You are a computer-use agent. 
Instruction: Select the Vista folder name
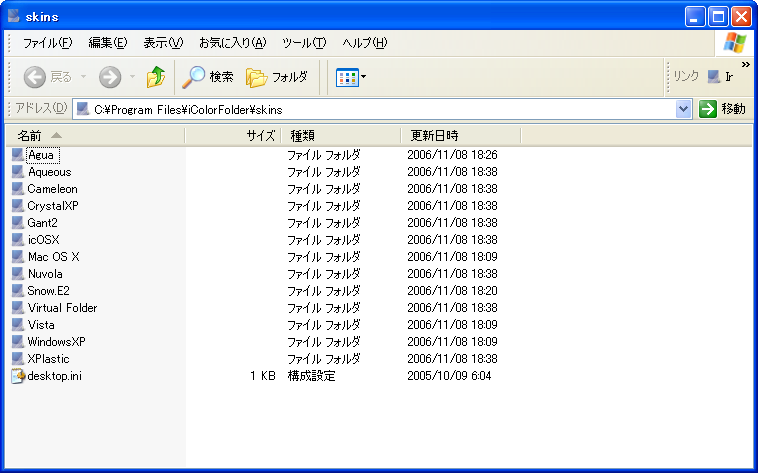click(x=41, y=325)
